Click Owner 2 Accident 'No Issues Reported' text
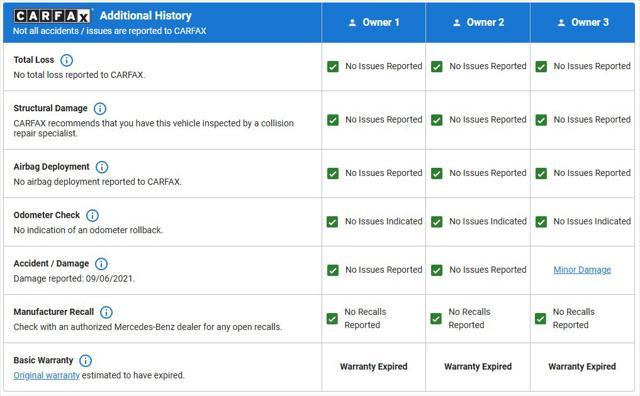 pos(488,270)
